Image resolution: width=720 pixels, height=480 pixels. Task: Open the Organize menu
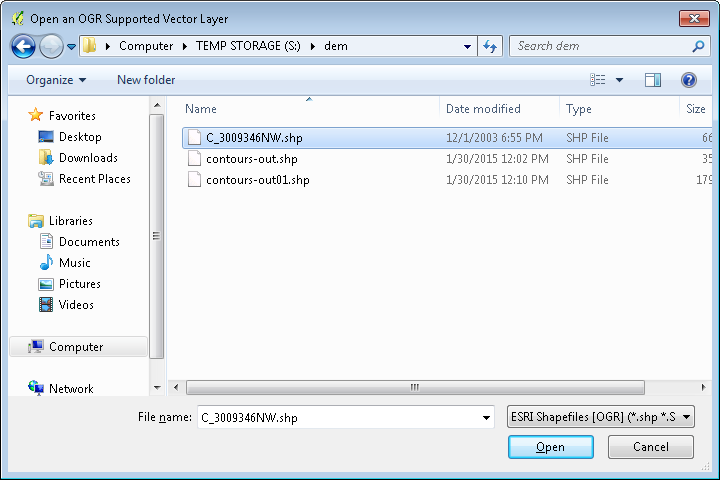tap(56, 80)
